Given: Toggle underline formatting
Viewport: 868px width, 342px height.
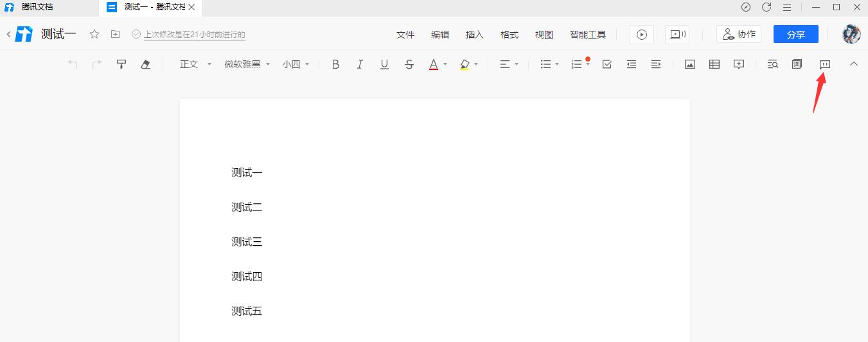Looking at the screenshot, I should click(384, 64).
